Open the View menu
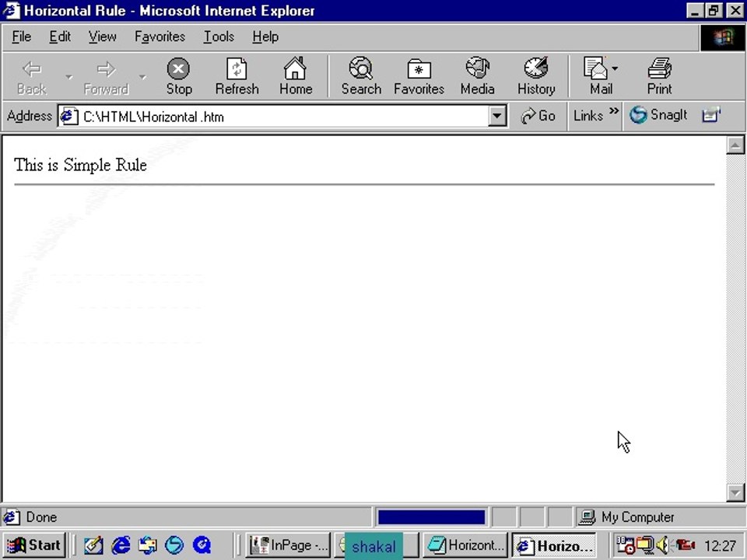The image size is (747, 560). [x=102, y=37]
